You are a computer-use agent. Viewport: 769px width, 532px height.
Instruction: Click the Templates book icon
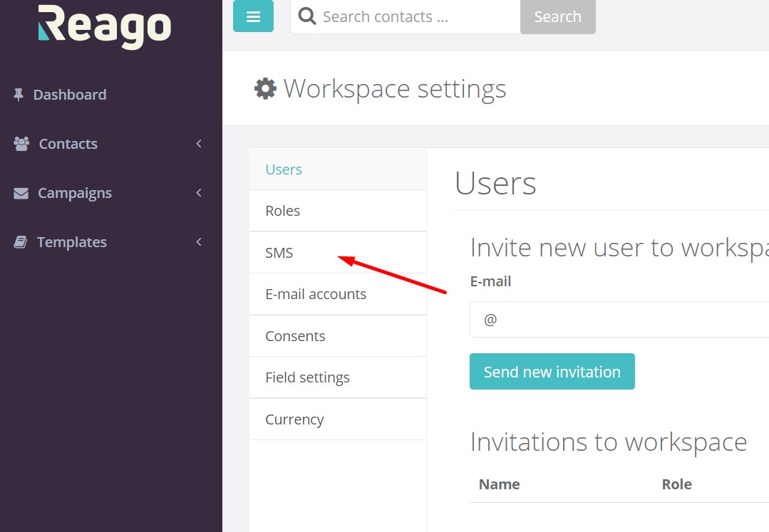[x=20, y=242]
